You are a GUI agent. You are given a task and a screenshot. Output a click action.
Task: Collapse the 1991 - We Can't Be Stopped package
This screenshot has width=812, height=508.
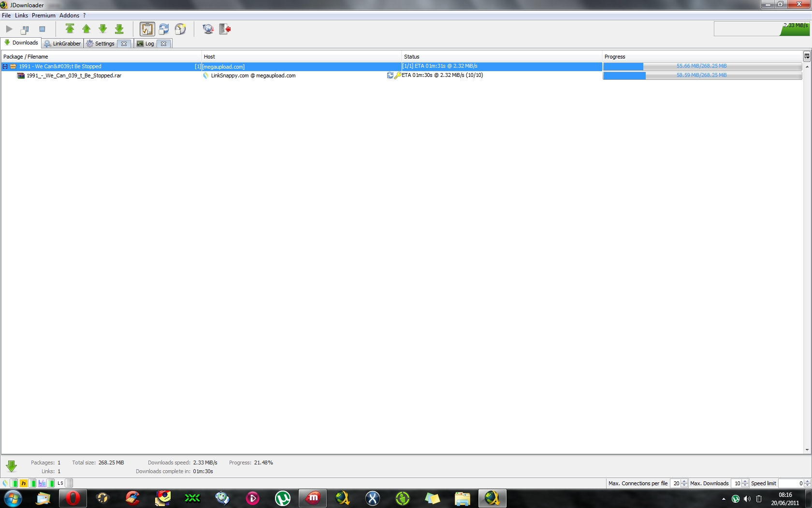point(5,67)
